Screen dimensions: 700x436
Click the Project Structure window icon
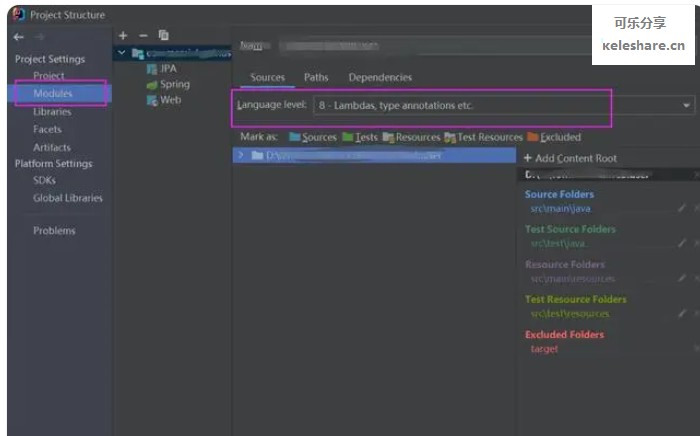19,14
